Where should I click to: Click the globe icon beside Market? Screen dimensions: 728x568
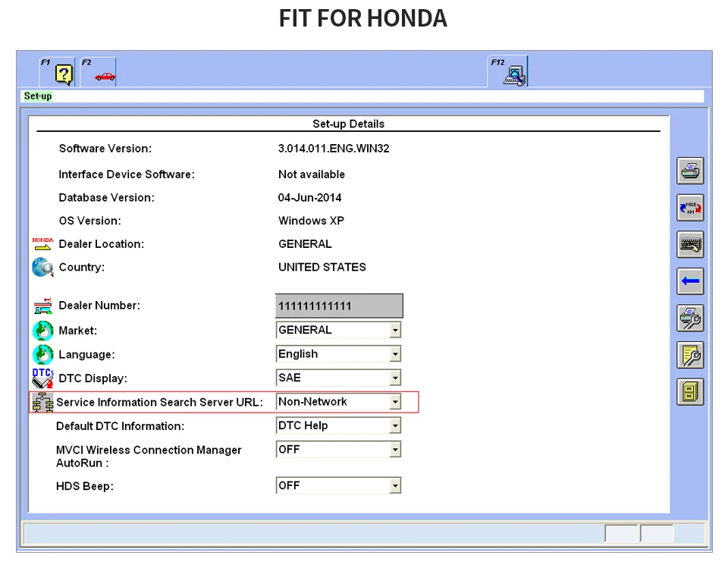(x=42, y=331)
